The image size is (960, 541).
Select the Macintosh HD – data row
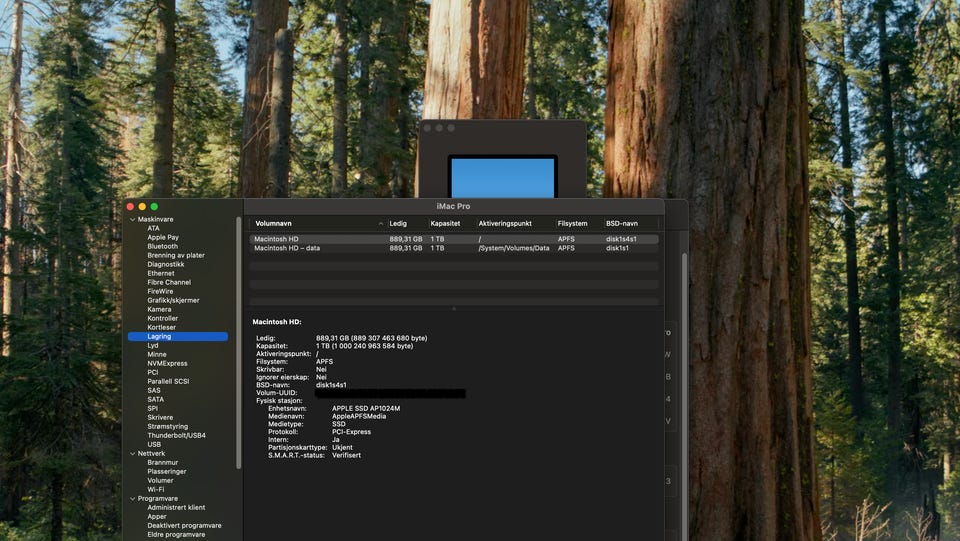288,248
